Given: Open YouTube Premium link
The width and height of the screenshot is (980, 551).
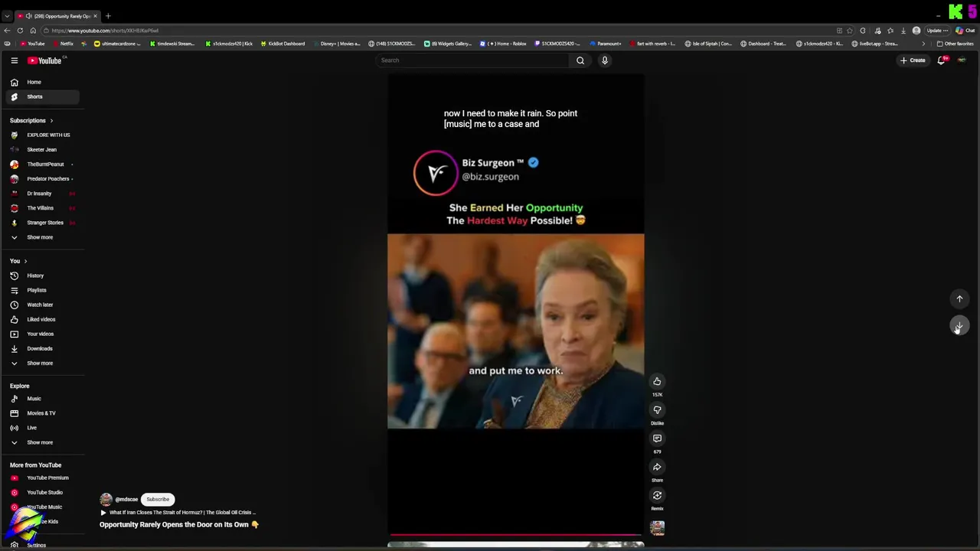Looking at the screenshot, I should pyautogui.click(x=42, y=478).
